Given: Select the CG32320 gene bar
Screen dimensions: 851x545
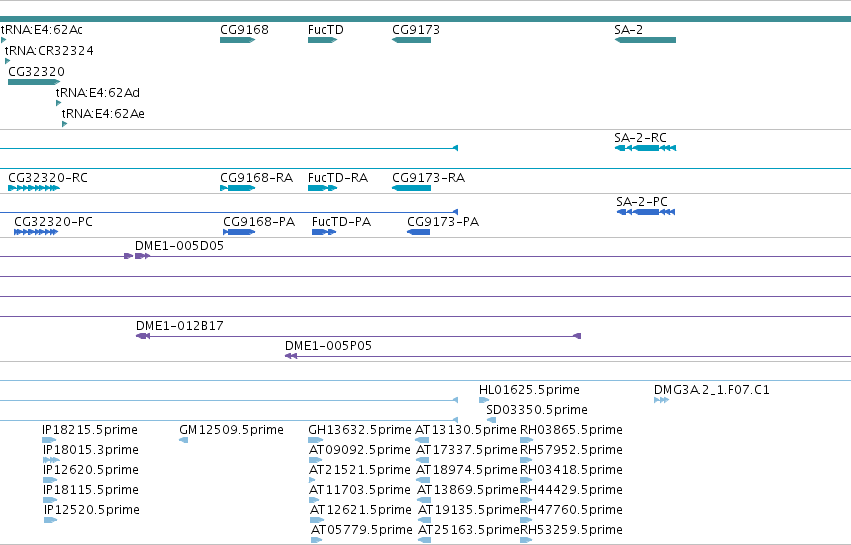Looking at the screenshot, I should (34, 82).
